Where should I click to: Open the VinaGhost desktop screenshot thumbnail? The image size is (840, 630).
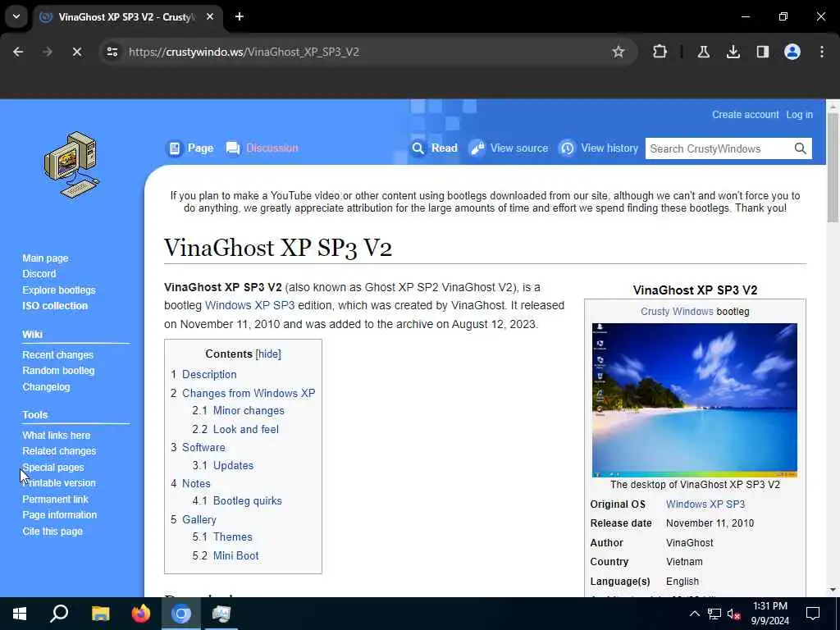point(694,399)
